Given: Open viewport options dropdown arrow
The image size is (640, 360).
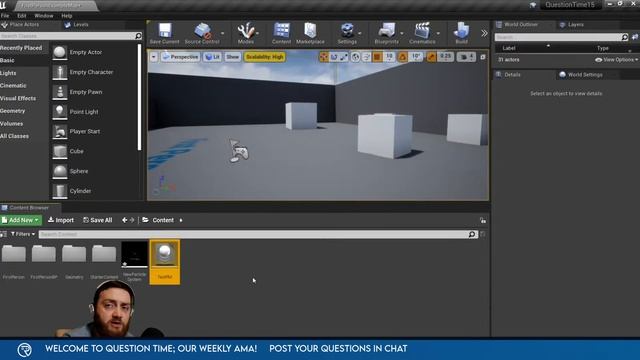Looking at the screenshot, I should [x=153, y=57].
